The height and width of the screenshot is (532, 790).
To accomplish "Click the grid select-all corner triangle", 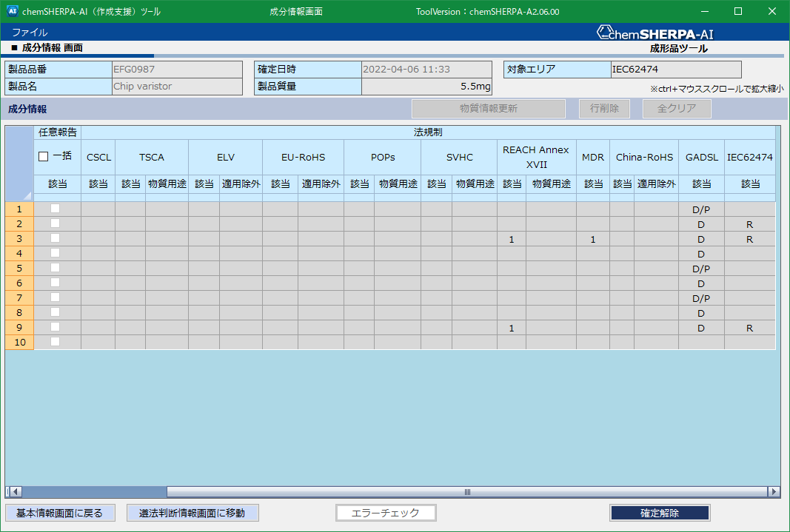I will 28,196.
